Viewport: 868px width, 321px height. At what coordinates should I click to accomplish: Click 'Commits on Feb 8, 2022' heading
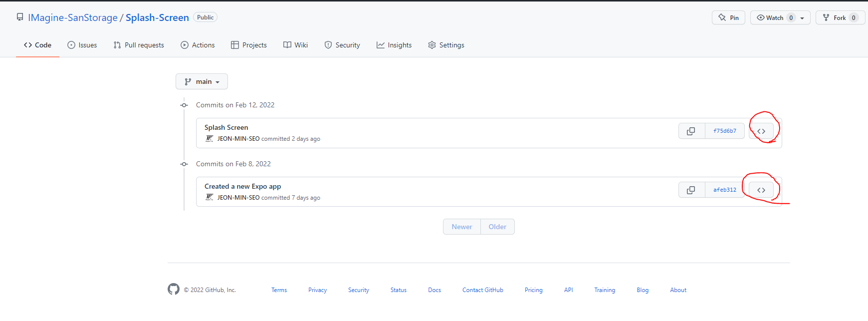click(233, 164)
